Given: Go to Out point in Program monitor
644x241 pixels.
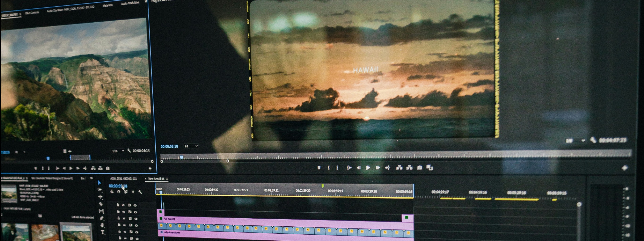Looking at the screenshot, I should click(387, 168).
